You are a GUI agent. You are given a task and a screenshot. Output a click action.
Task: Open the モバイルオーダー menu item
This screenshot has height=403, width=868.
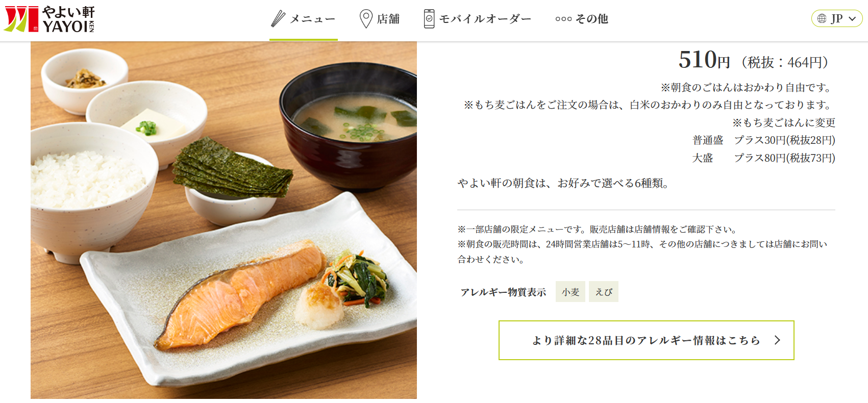(478, 19)
